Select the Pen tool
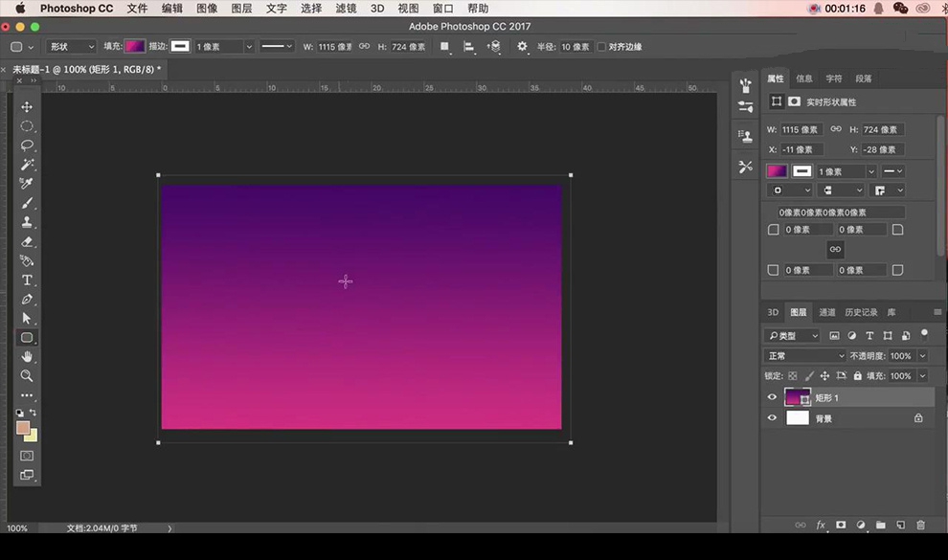This screenshot has height=560, width=948. [x=27, y=299]
